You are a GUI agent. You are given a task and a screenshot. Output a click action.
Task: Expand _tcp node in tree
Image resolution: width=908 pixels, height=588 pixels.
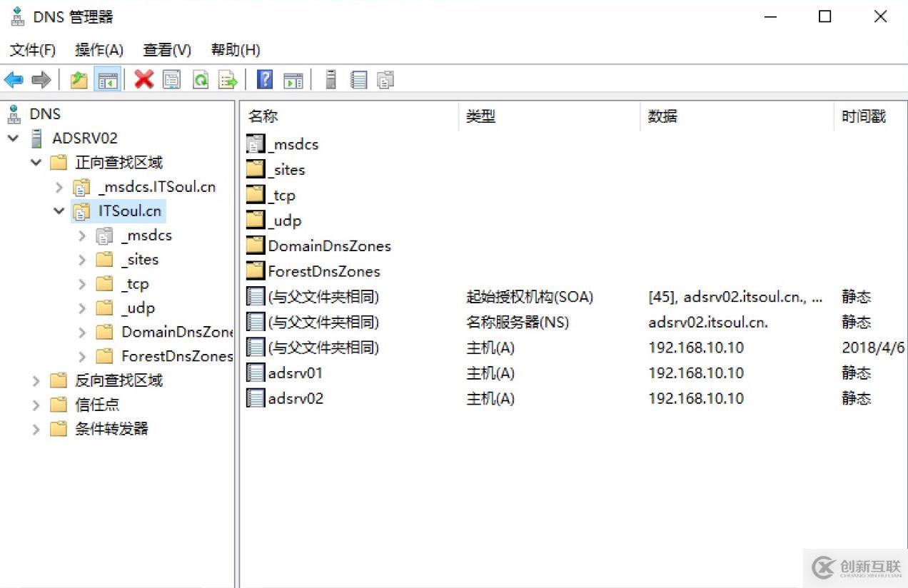tap(82, 284)
